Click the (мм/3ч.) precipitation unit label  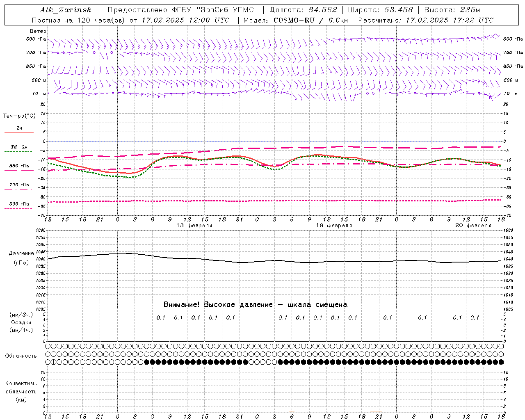[x=21, y=315]
